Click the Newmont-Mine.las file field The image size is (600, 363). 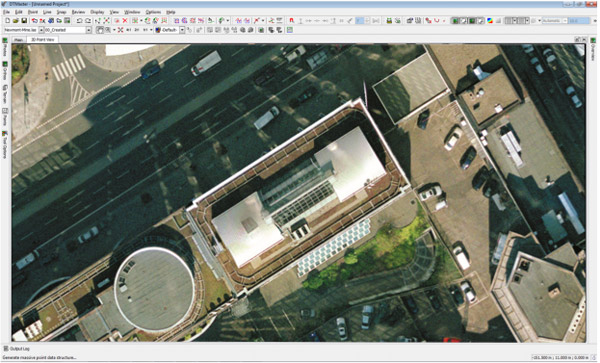[x=21, y=30]
